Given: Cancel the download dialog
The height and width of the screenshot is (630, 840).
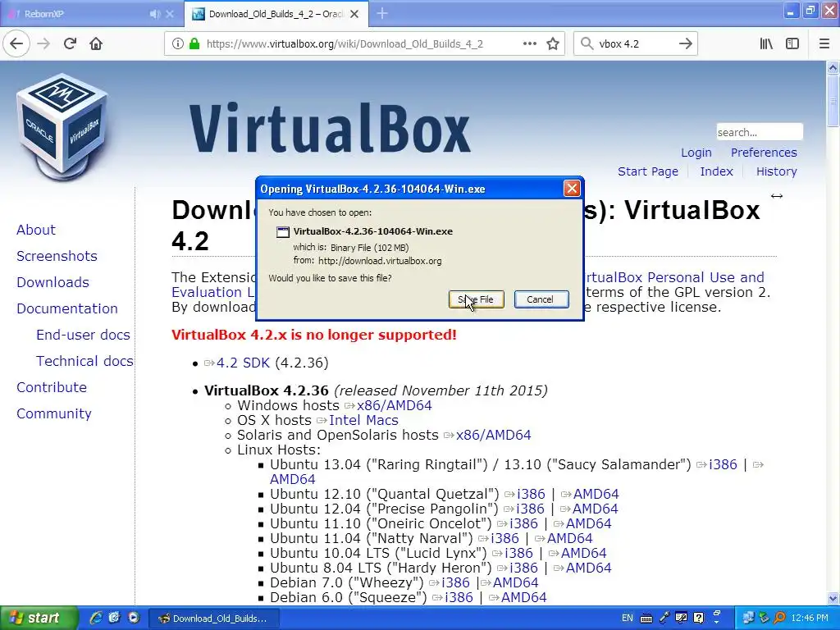Looking at the screenshot, I should pos(541,299).
